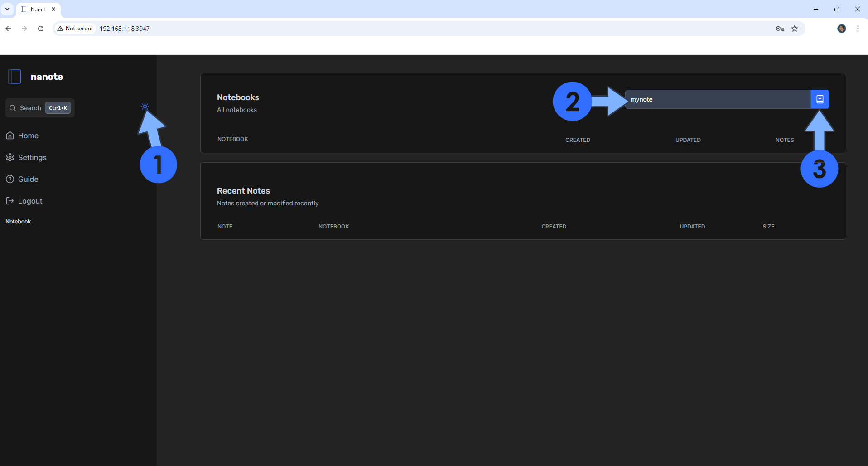The image size is (868, 466).
Task: Click the Settings gear icon
Action: pos(10,157)
